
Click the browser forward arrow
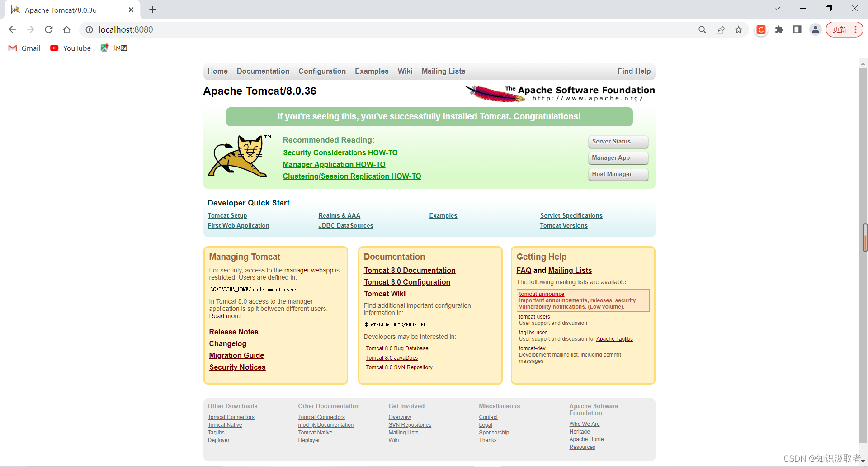click(x=30, y=29)
